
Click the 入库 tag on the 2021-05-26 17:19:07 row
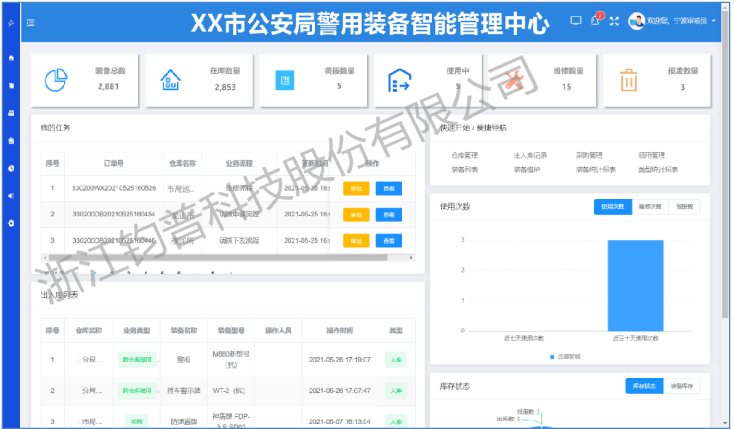pos(396,360)
